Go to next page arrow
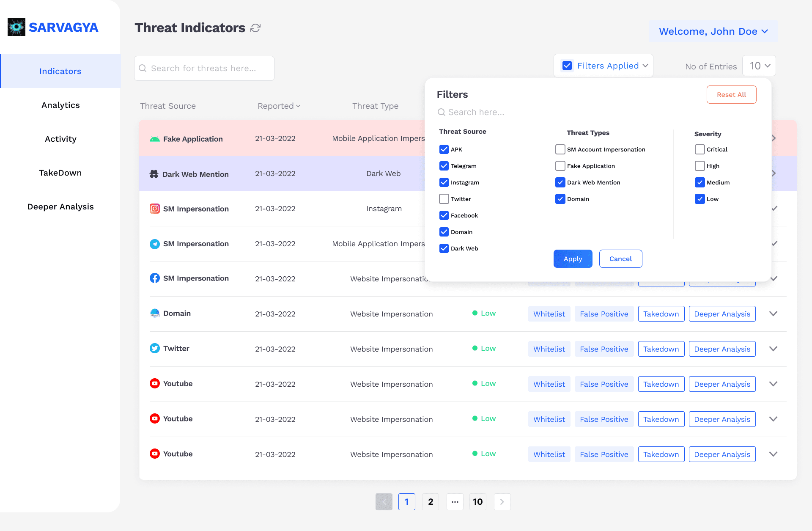 click(x=502, y=502)
